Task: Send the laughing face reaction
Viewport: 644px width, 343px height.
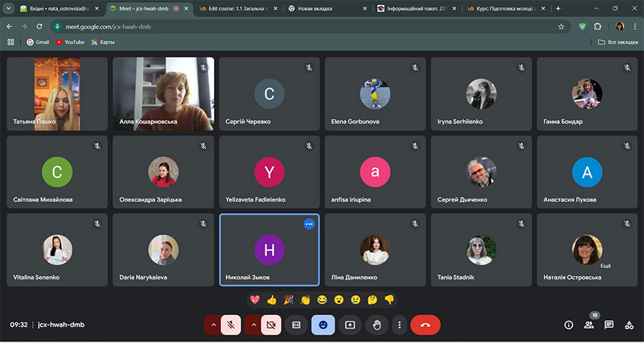Action: pos(322,300)
